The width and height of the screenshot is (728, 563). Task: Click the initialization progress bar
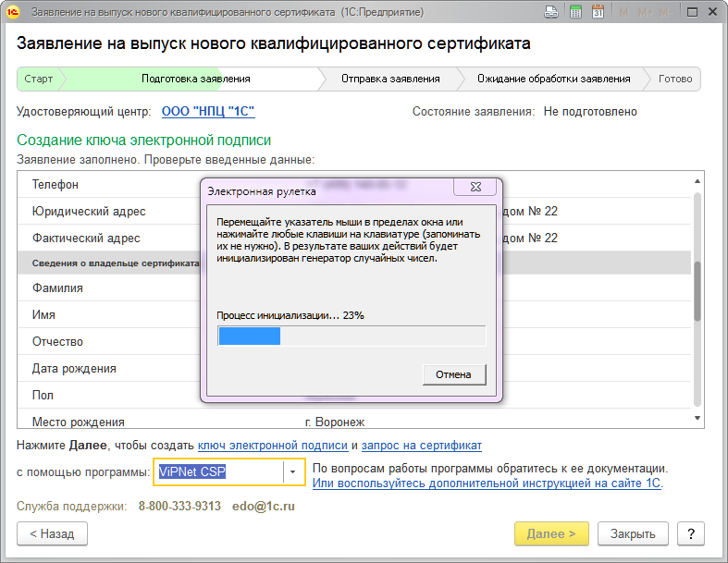click(x=352, y=336)
